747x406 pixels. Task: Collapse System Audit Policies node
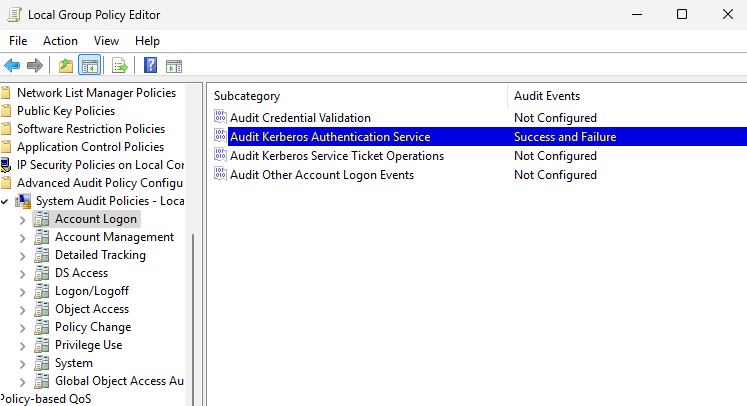(6, 201)
